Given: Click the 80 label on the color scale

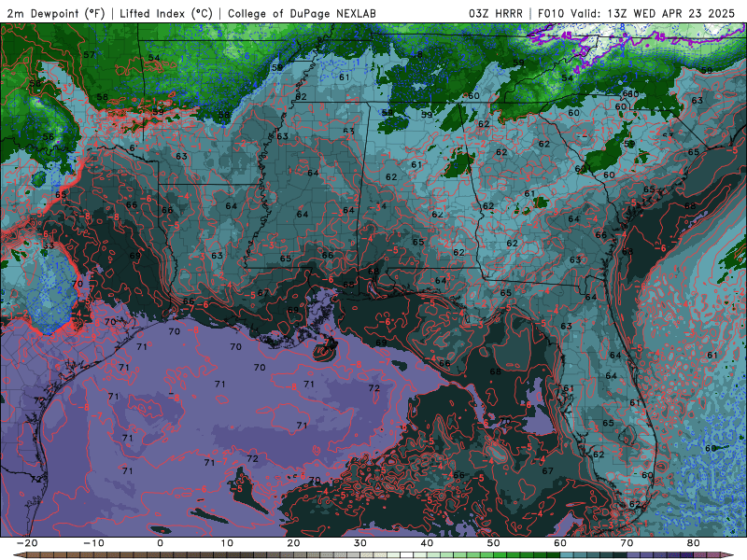Looking at the screenshot, I should click(694, 543).
